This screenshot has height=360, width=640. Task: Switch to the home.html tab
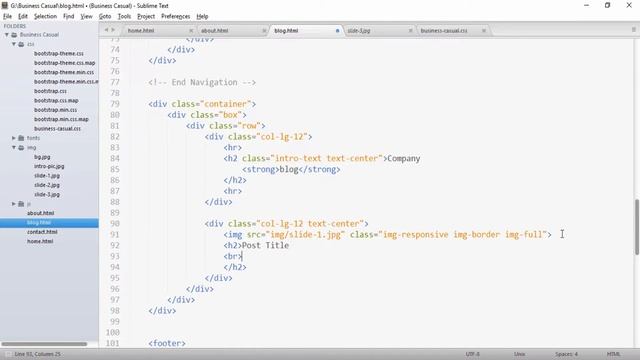tap(141, 31)
